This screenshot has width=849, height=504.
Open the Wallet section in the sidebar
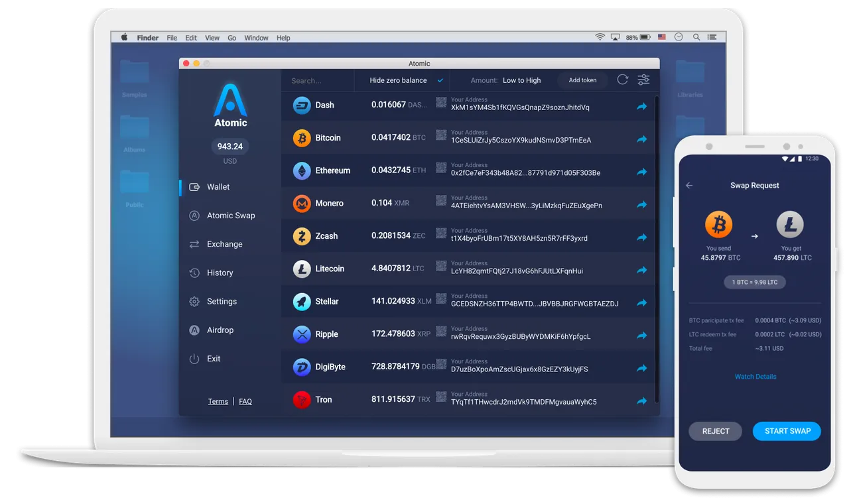click(229, 187)
